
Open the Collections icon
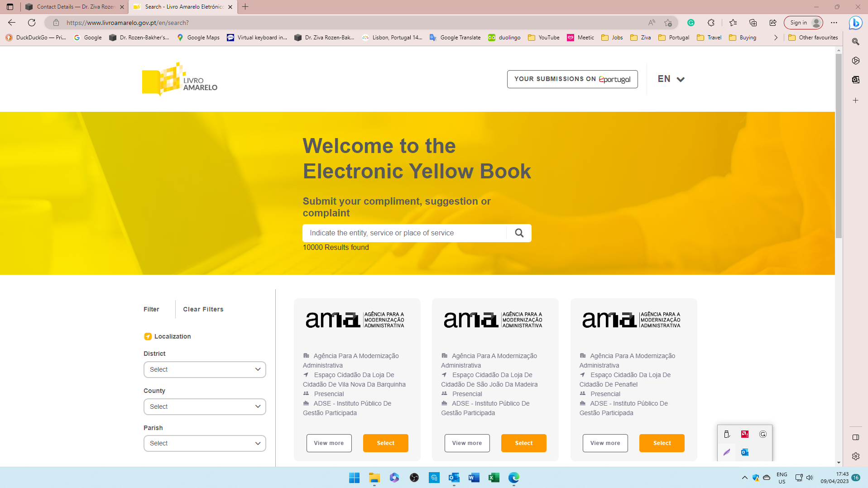click(753, 23)
